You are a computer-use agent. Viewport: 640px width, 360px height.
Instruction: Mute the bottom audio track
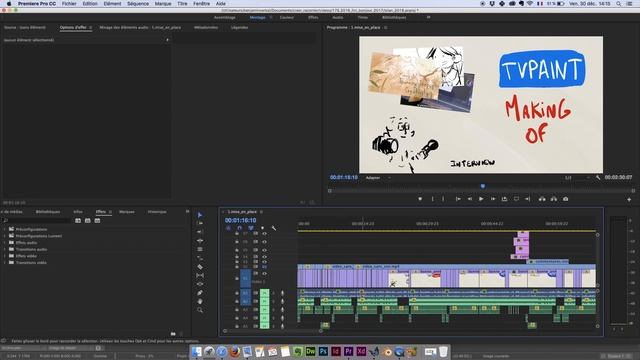coord(264,326)
